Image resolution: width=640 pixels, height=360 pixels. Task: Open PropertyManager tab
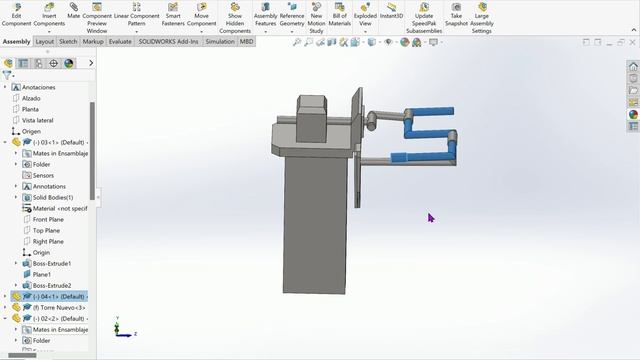tap(23, 63)
